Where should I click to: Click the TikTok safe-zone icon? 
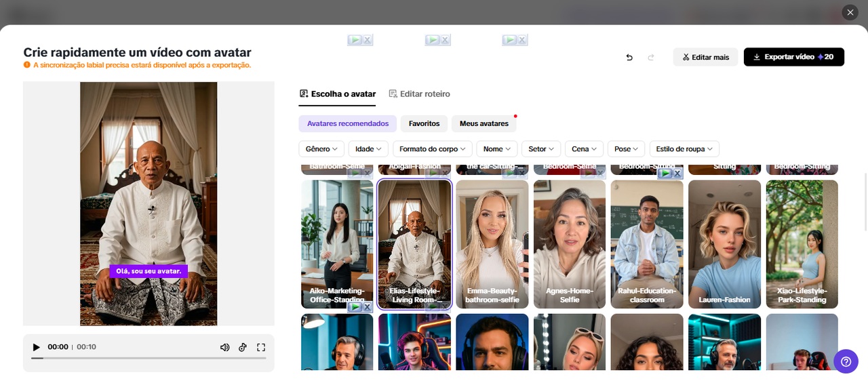pyautogui.click(x=243, y=347)
